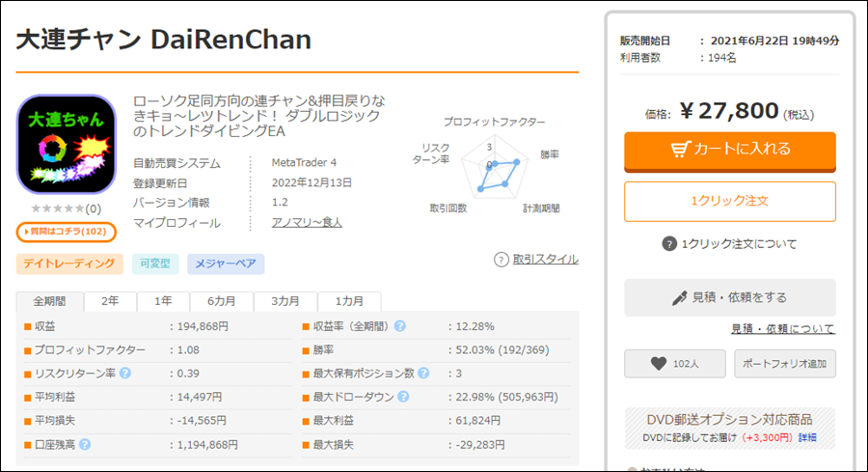Click the heart favorite button showing 102人
Viewport: 868px width, 472px height.
[x=675, y=364]
